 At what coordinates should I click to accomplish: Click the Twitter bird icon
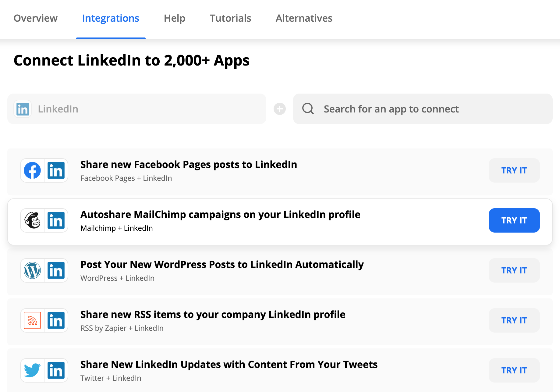[x=32, y=370]
